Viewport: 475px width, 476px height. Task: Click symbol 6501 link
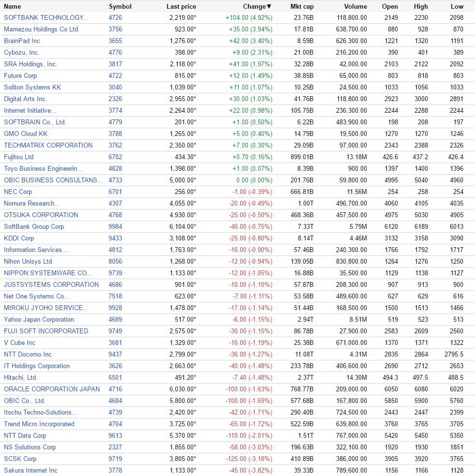[116, 378]
